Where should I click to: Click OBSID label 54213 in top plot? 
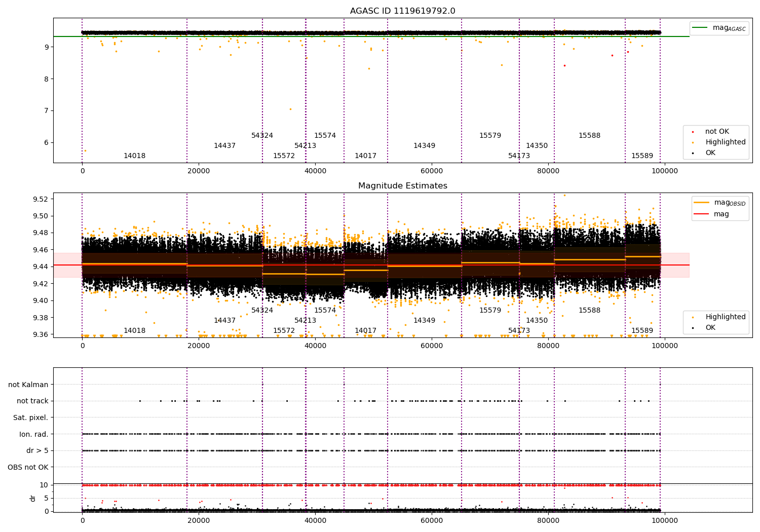point(305,146)
